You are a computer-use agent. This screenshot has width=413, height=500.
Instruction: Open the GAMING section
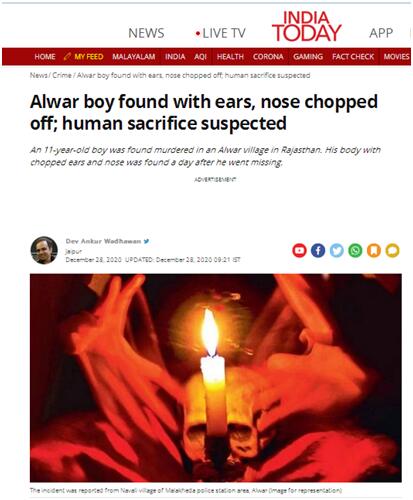(308, 57)
